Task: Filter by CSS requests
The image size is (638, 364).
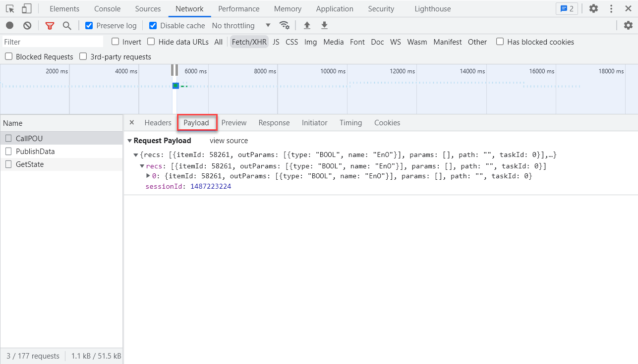Action: [292, 42]
